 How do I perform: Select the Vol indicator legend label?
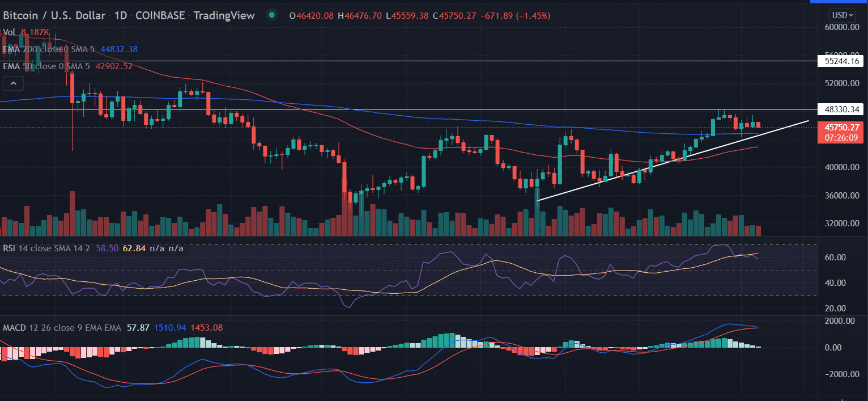9,32
